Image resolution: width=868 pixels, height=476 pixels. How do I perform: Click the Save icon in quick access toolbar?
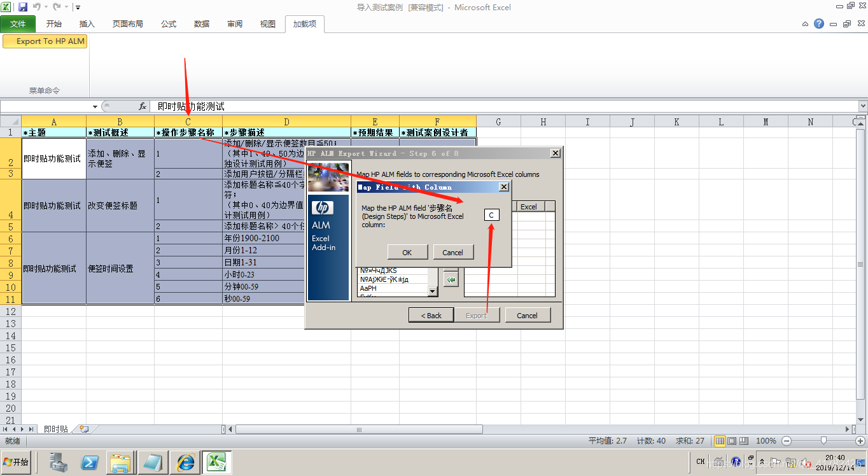(x=23, y=7)
